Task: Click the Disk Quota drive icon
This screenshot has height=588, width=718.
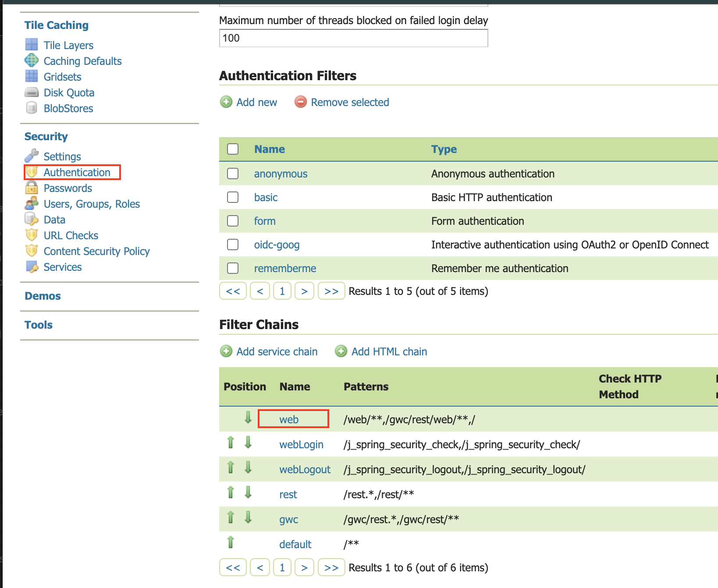Action: (32, 92)
